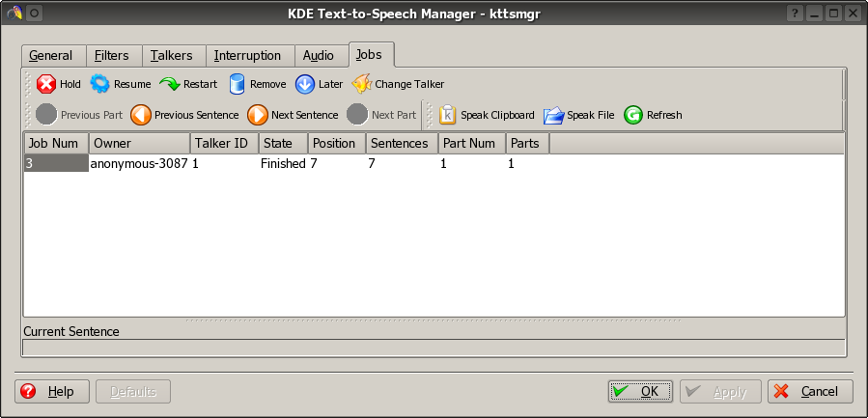Select the Audio tab

[319, 56]
